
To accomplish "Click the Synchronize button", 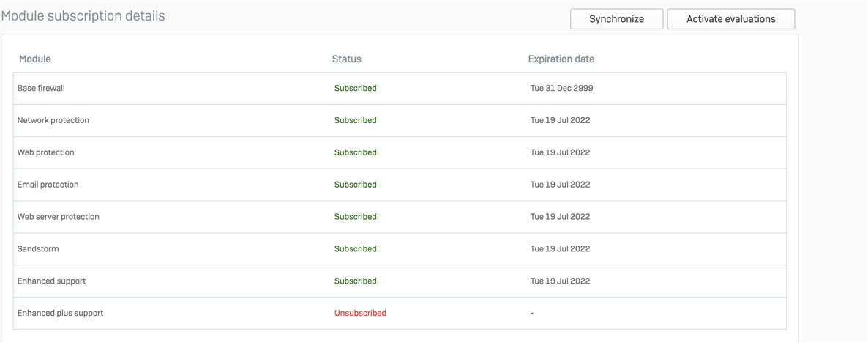I will click(x=617, y=19).
